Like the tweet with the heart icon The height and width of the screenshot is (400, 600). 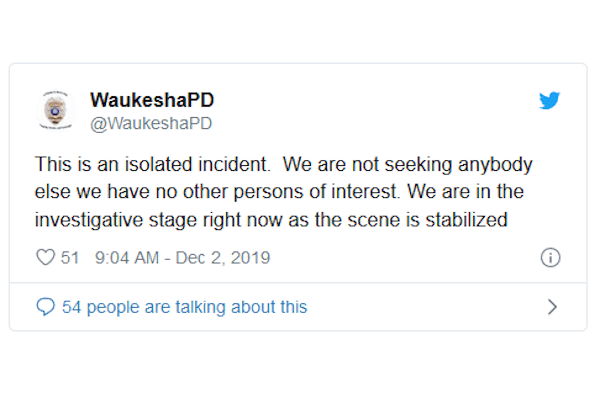point(45,258)
